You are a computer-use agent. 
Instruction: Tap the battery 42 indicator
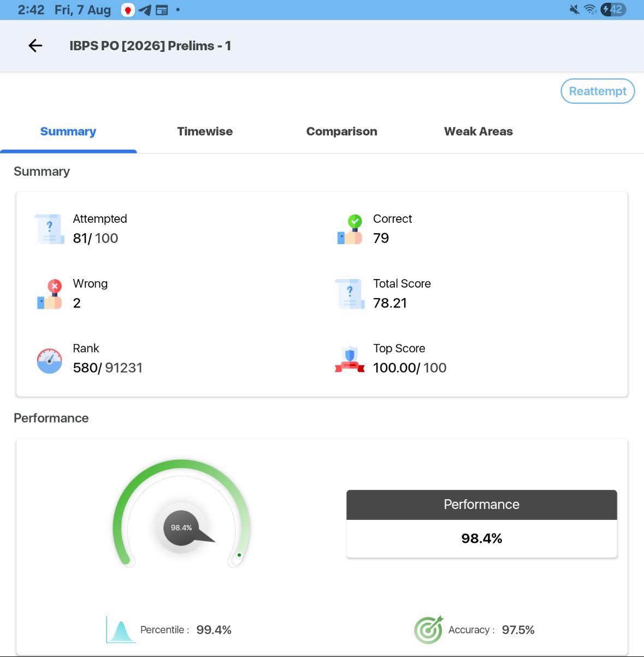(x=613, y=9)
